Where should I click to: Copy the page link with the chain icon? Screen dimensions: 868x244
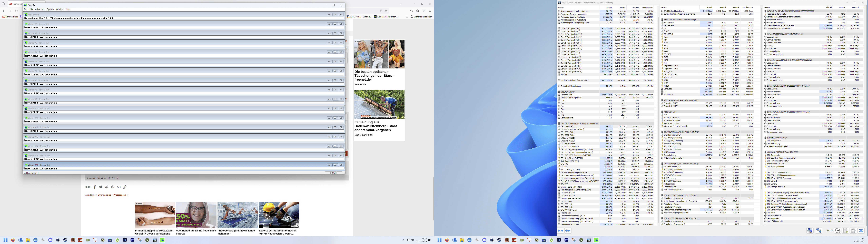125,187
